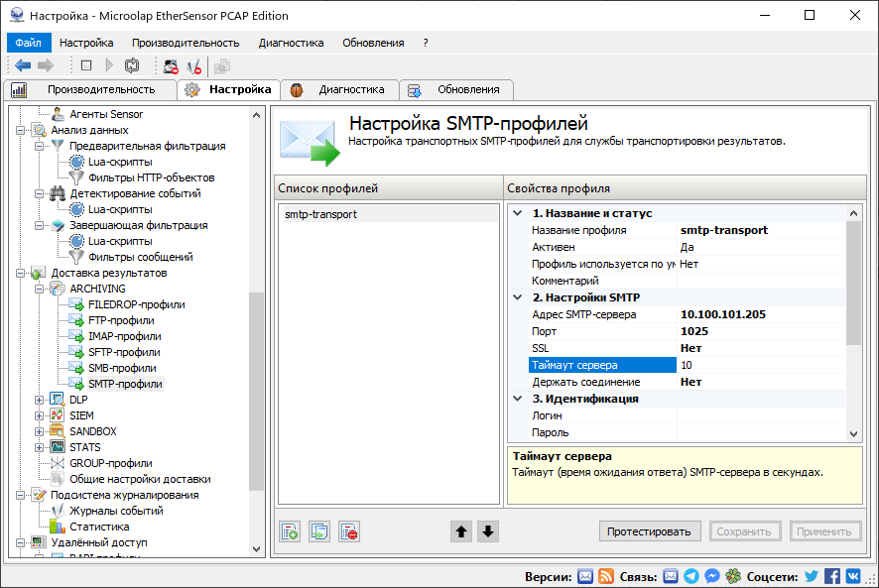Collapse the Доставка результатов tree branch
The image size is (879, 588).
pyautogui.click(x=21, y=273)
